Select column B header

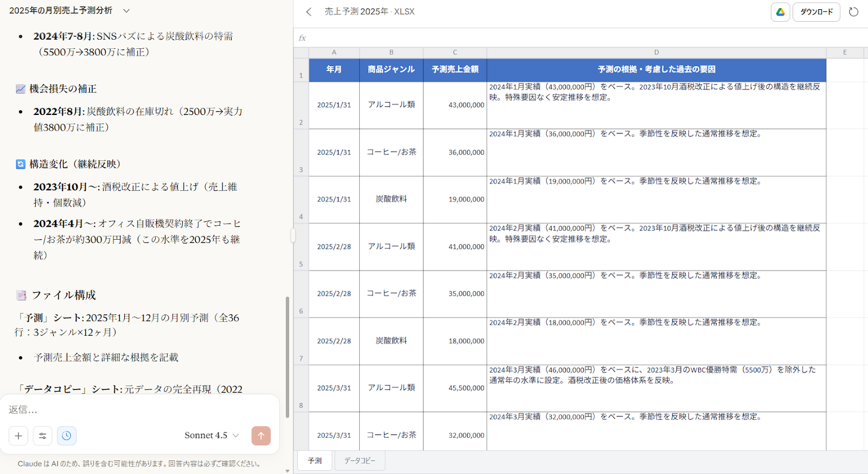coord(391,53)
